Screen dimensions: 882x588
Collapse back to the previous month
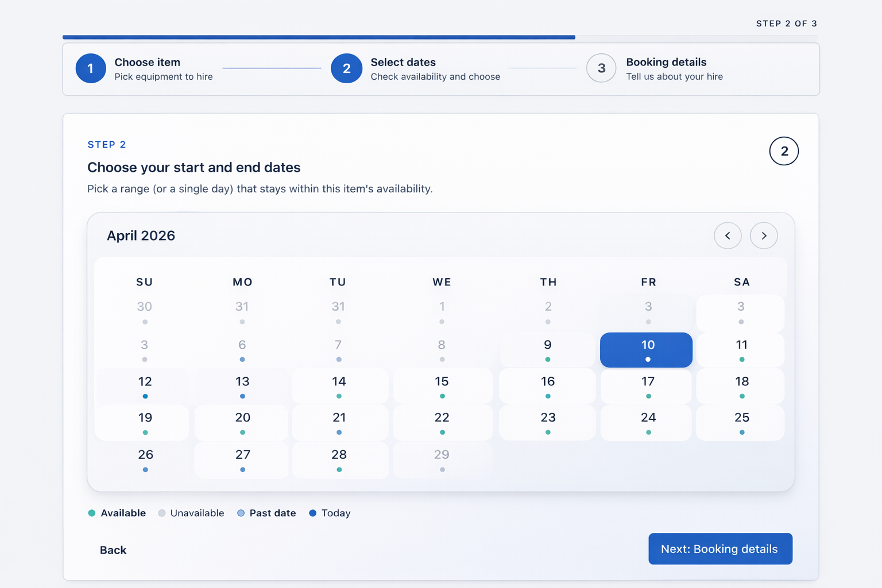coord(728,235)
